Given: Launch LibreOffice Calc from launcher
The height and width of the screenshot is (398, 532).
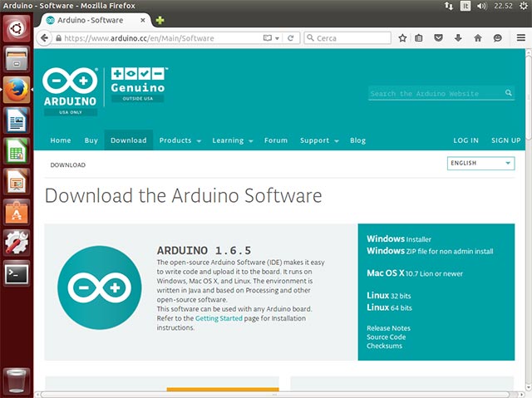Looking at the screenshot, I should click(17, 151).
